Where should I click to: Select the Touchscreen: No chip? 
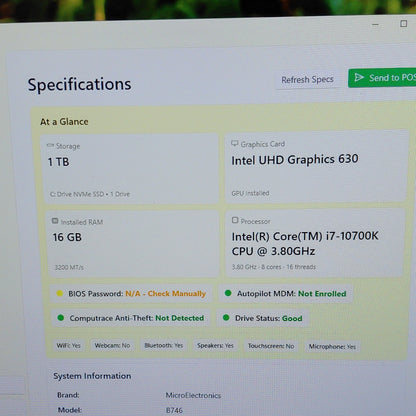(x=271, y=346)
